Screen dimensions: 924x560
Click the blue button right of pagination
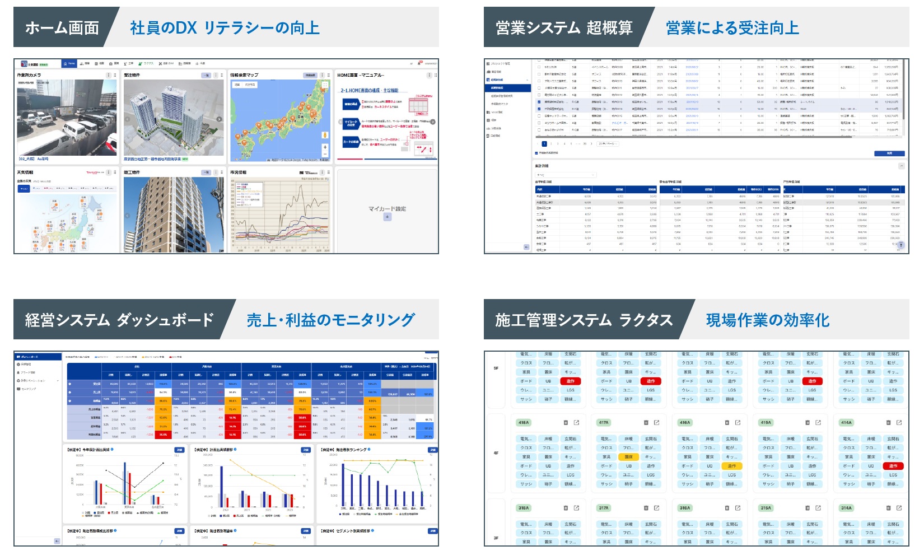click(889, 153)
